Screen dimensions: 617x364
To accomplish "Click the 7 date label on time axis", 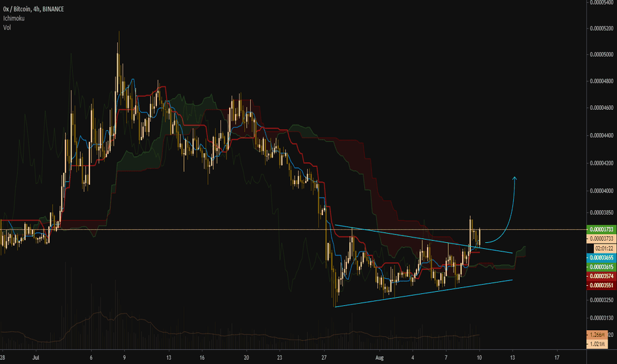I will point(446,357).
